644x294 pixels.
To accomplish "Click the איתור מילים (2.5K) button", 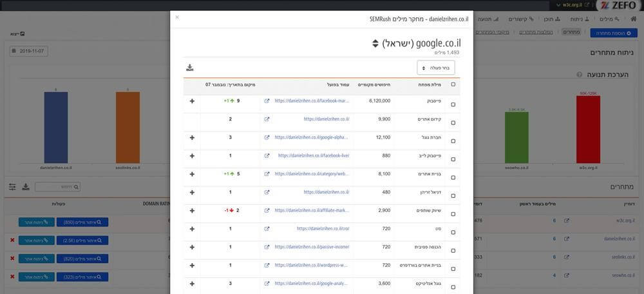I will [82, 240].
